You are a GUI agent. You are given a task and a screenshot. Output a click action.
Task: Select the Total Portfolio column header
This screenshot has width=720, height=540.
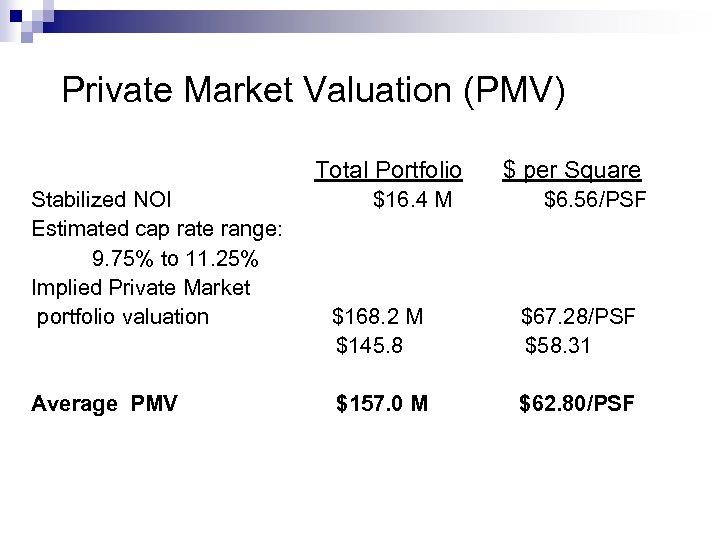pyautogui.click(x=388, y=170)
